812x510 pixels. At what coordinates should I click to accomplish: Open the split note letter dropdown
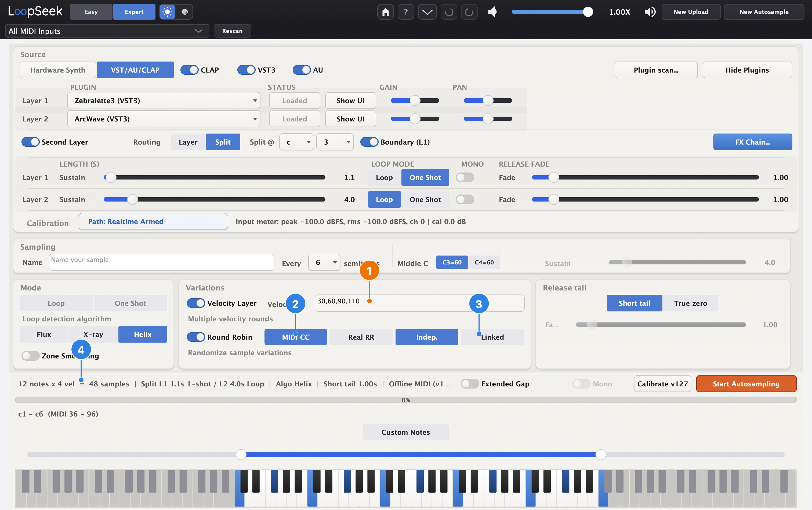(296, 142)
